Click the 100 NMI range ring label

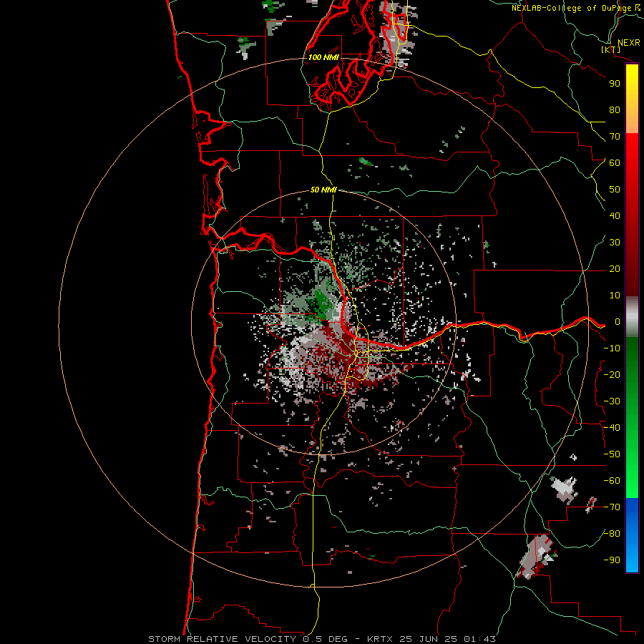click(323, 57)
